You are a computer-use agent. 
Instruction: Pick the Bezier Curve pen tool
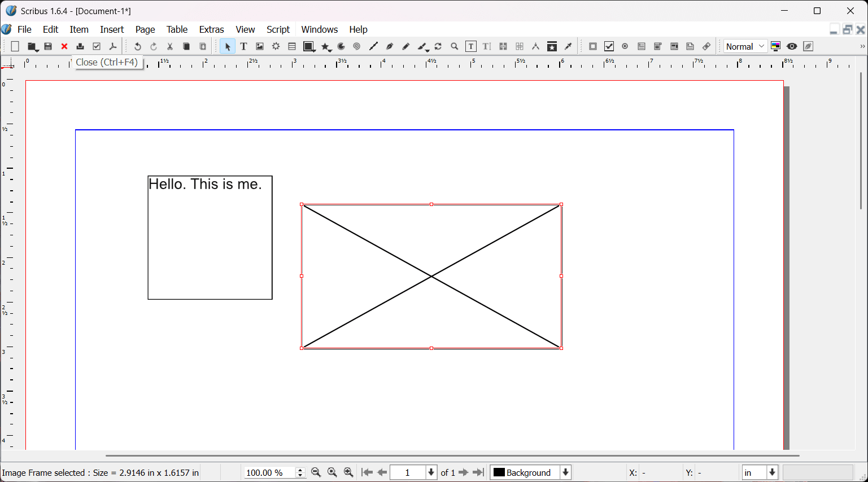390,47
